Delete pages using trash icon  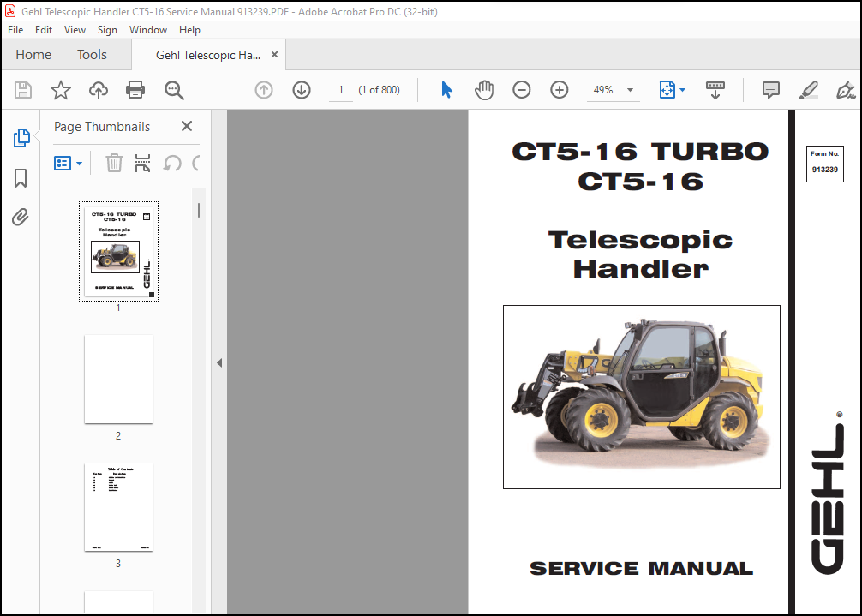point(114,163)
